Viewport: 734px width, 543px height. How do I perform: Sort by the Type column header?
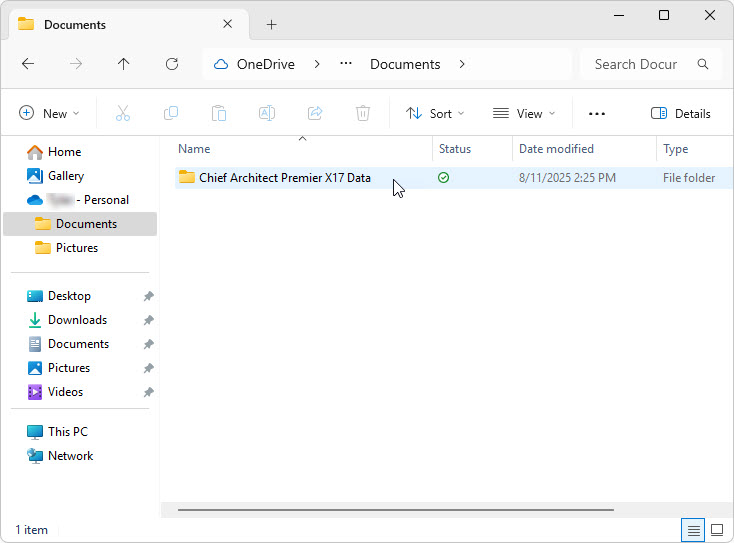(x=695, y=149)
